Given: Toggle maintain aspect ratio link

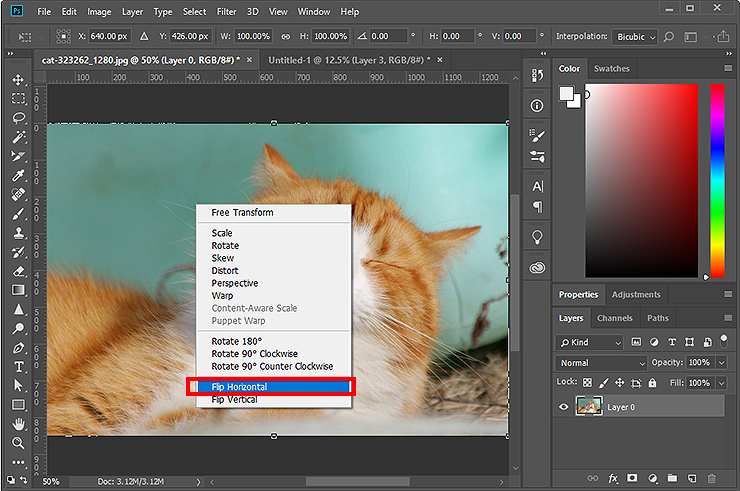Looking at the screenshot, I should (x=286, y=36).
